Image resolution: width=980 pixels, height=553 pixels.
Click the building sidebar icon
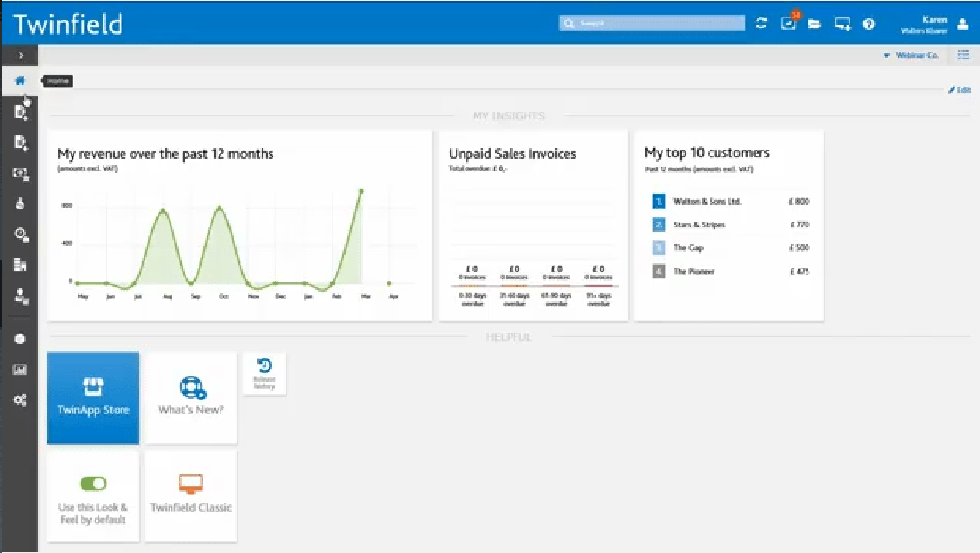click(x=20, y=265)
